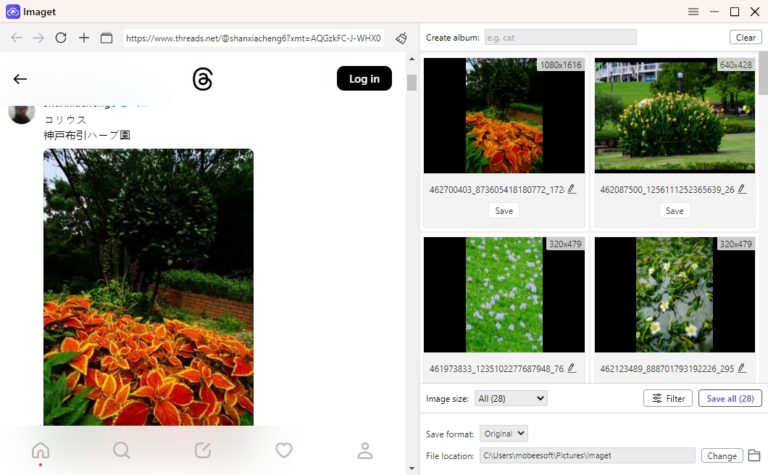Click the Imaget app logo icon
Image resolution: width=768 pixels, height=475 pixels.
(13, 11)
